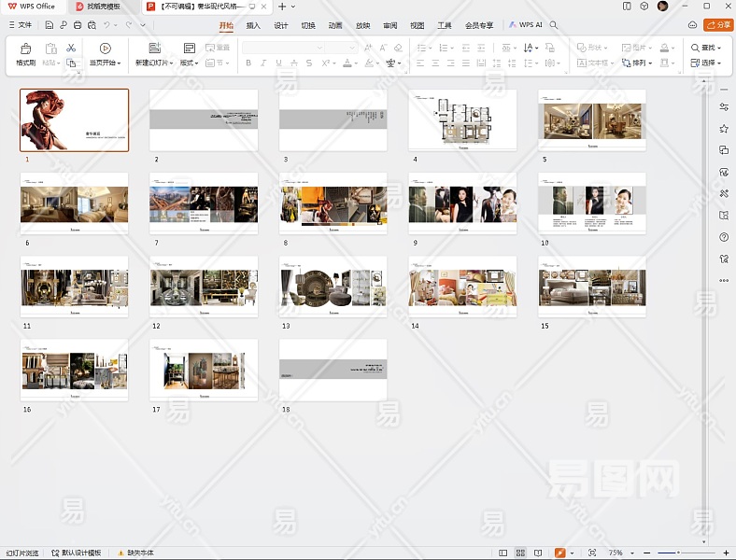The width and height of the screenshot is (736, 560).
Task: Click the orange 分享 share button
Action: (717, 25)
